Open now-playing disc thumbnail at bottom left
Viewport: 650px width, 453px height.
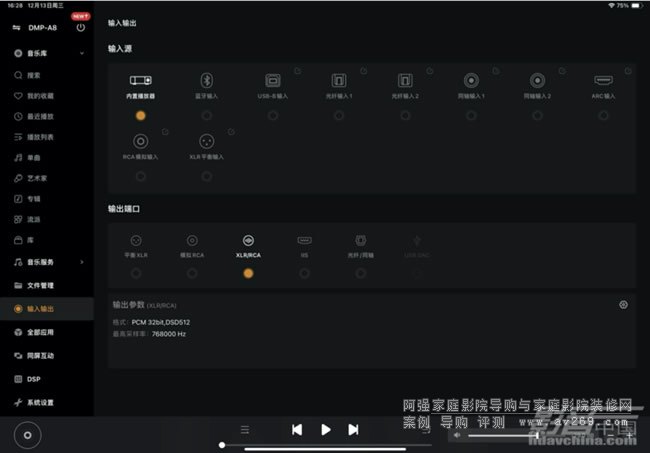click(27, 434)
